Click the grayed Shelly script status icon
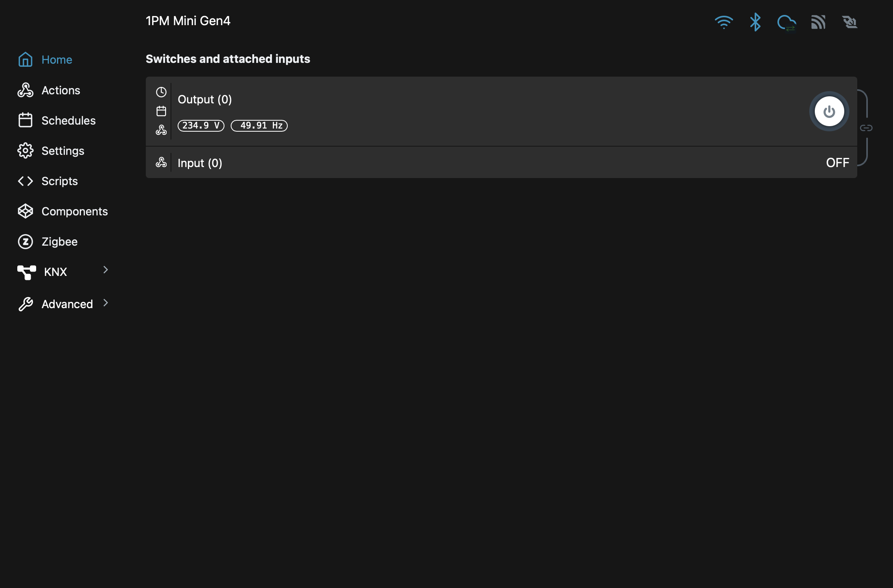Viewport: 893px width, 588px height. pyautogui.click(x=850, y=22)
